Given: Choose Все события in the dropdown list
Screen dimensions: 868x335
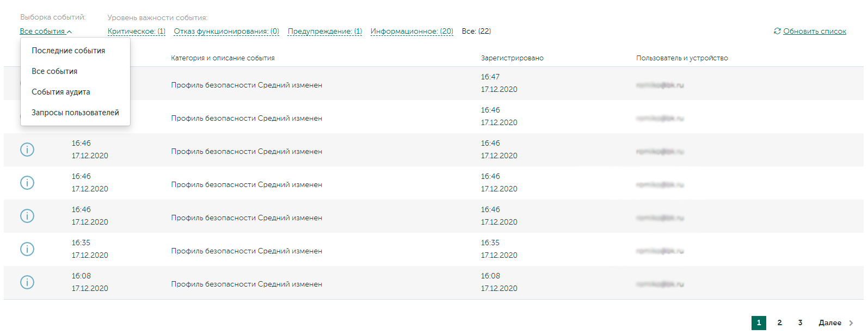Looking at the screenshot, I should click(54, 71).
